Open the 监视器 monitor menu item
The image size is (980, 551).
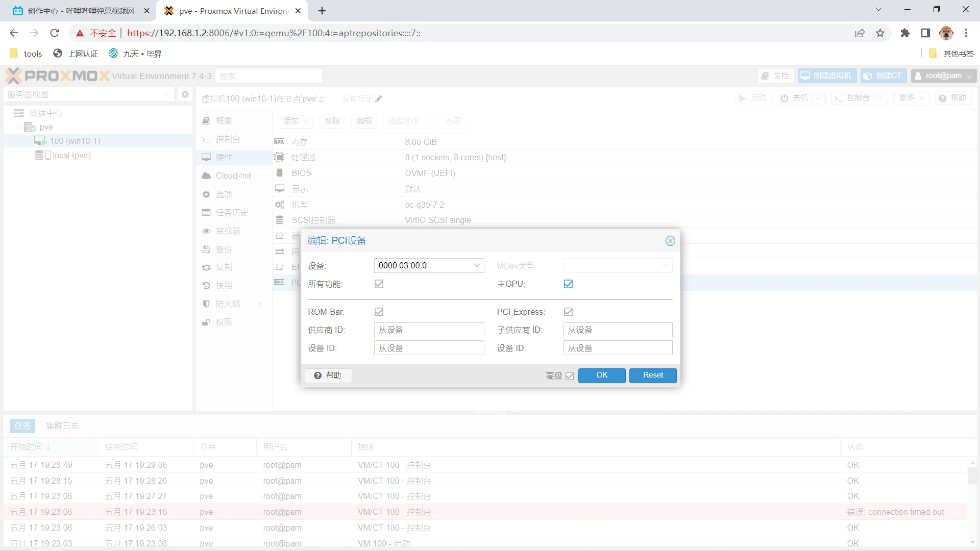coord(234,231)
